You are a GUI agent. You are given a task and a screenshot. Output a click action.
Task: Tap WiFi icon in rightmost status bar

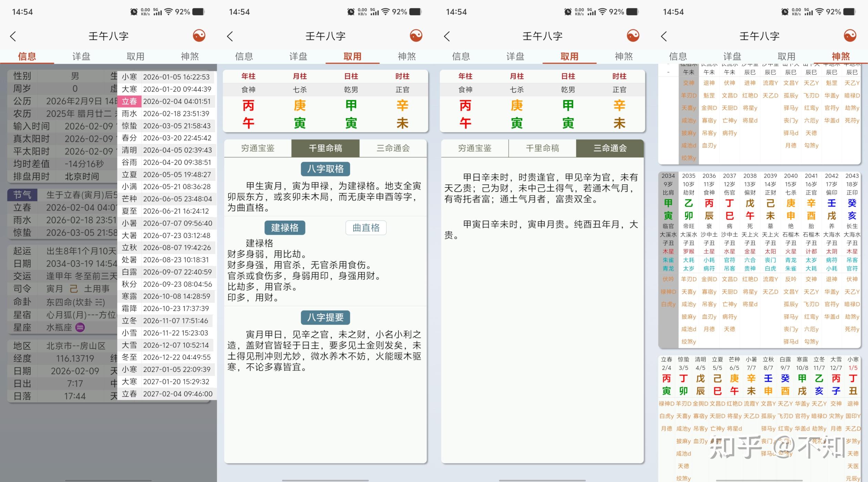[819, 12]
